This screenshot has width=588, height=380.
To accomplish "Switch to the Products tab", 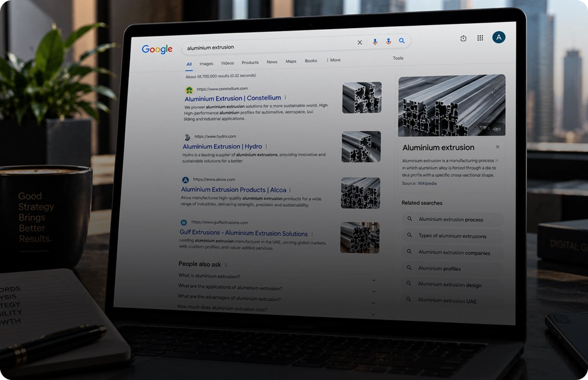I will 250,63.
